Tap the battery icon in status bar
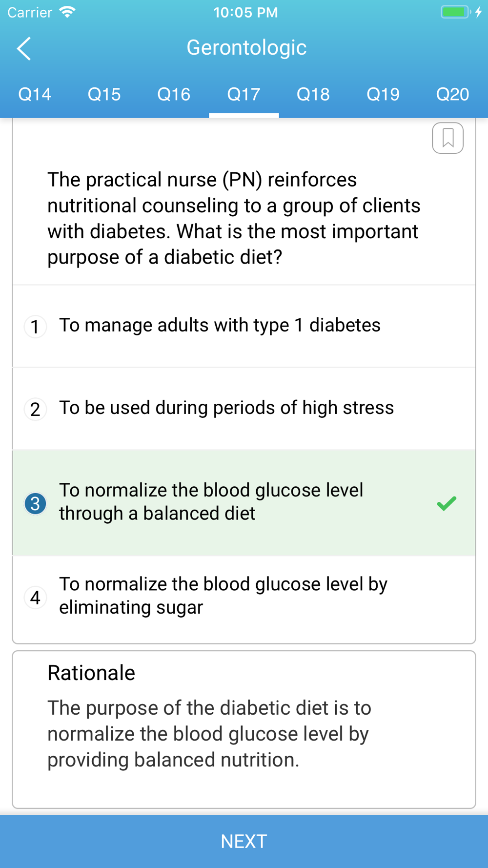Image resolution: width=488 pixels, height=868 pixels. point(456,12)
